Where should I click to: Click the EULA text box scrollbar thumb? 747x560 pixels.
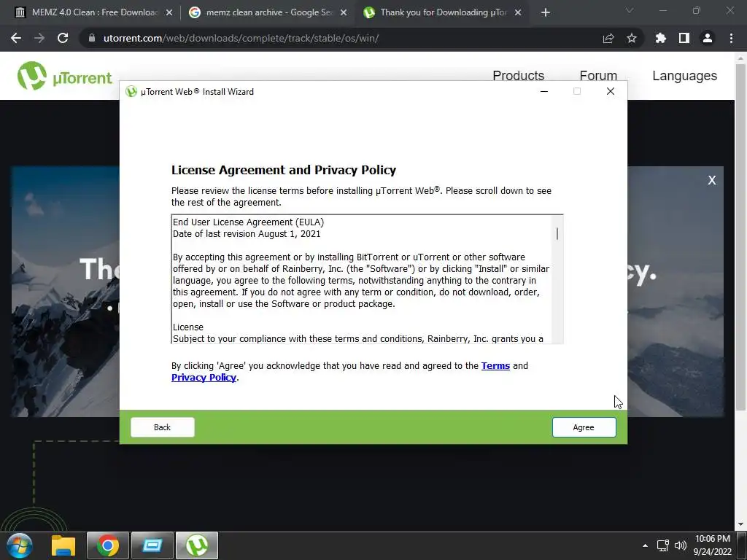pos(557,234)
